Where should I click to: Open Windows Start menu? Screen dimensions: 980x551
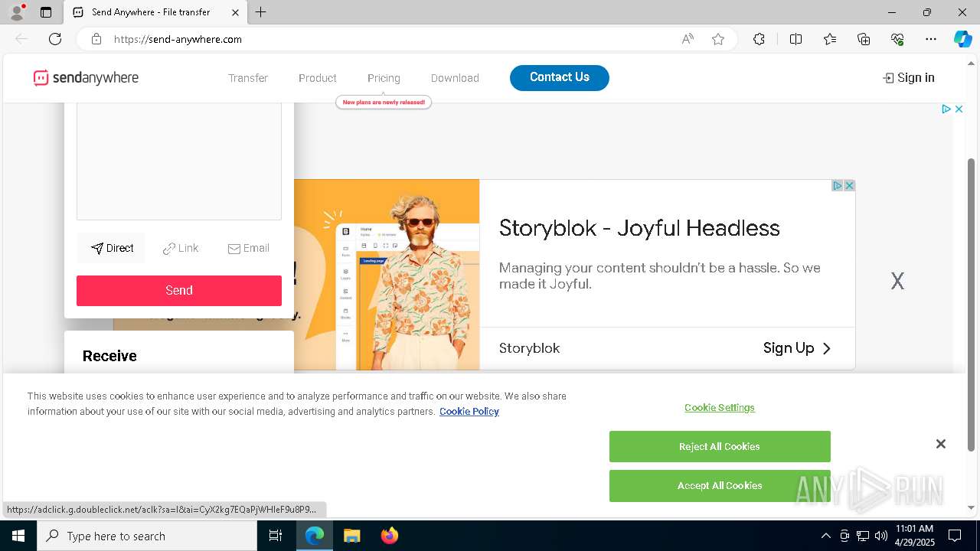point(18,536)
